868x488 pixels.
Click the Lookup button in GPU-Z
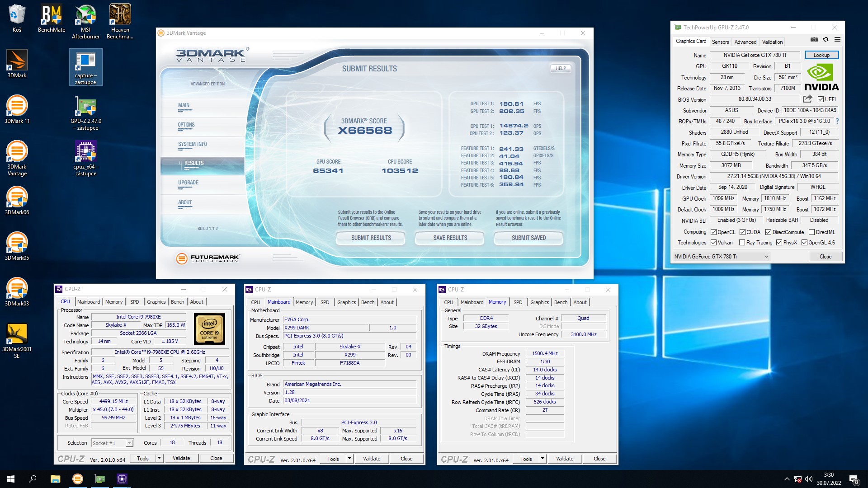(x=821, y=55)
